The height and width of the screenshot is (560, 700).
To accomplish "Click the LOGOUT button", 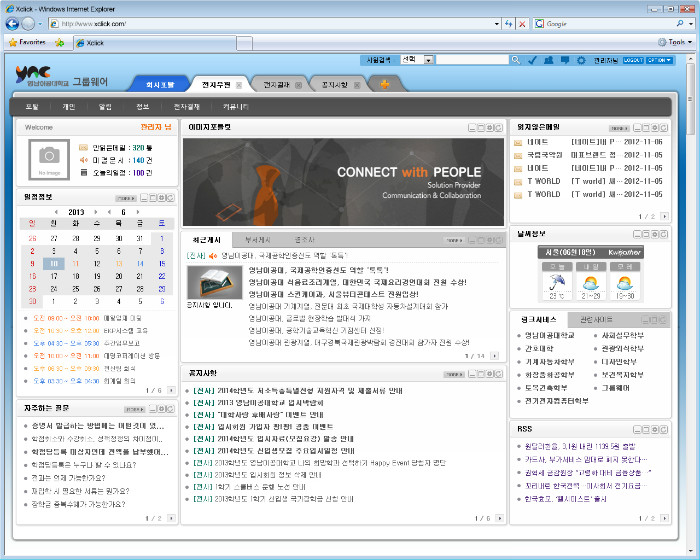I will point(633,60).
